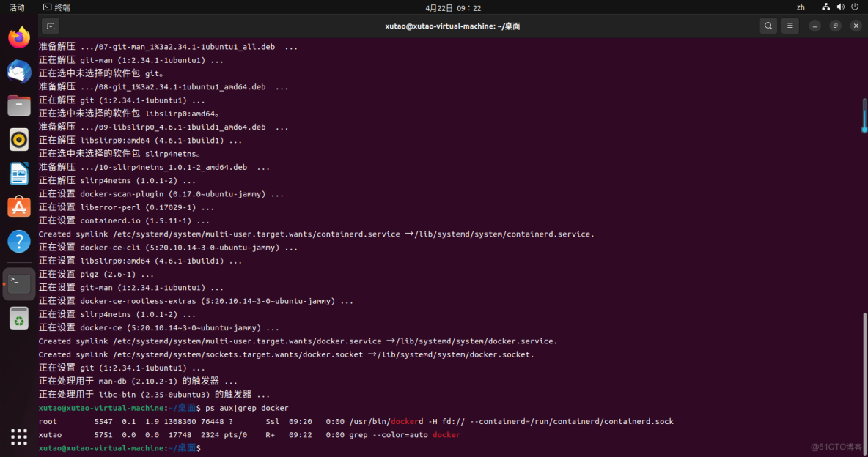The width and height of the screenshot is (868, 457).
Task: Click the 10-slirp4netns_1.0.1-2_amd64.deb line
Action: (x=155, y=167)
